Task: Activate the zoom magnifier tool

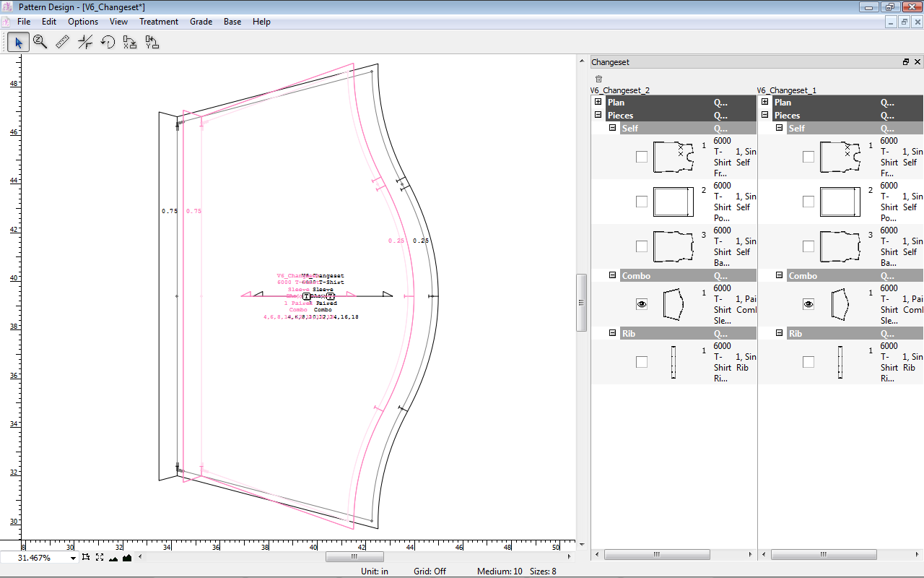Action: point(40,43)
